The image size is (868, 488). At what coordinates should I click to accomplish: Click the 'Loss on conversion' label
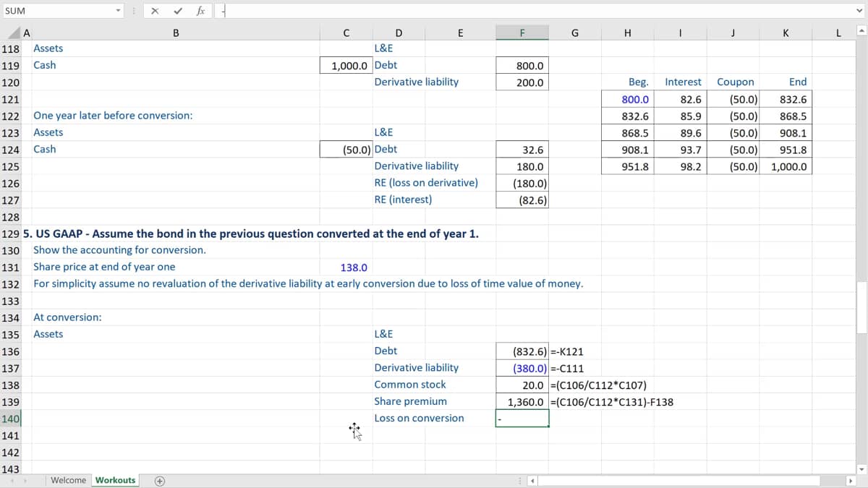coord(419,418)
